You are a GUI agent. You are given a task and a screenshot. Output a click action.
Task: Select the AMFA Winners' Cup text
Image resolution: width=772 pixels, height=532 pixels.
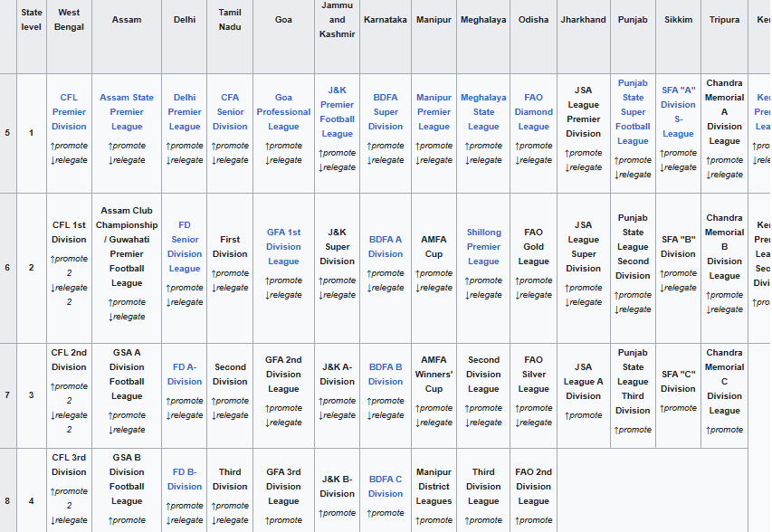434,374
